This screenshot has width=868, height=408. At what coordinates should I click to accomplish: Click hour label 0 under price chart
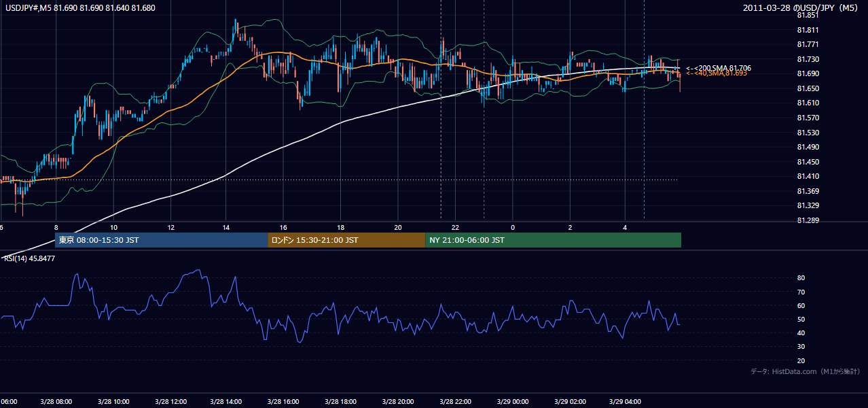pos(513,227)
